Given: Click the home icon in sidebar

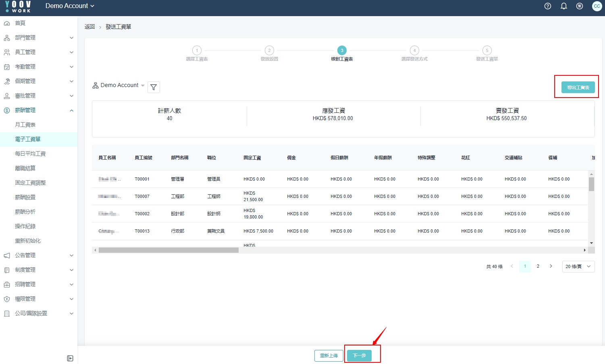Looking at the screenshot, I should click(x=7, y=23).
